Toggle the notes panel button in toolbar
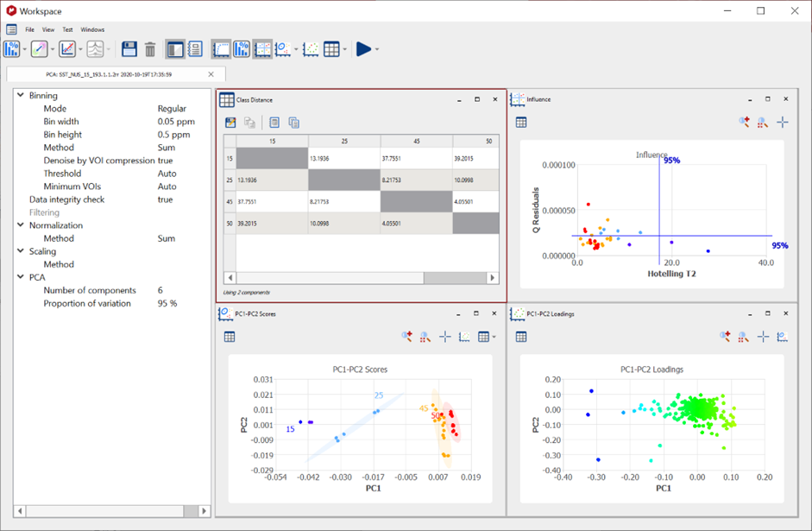Viewport: 812px width, 531px height. point(194,49)
